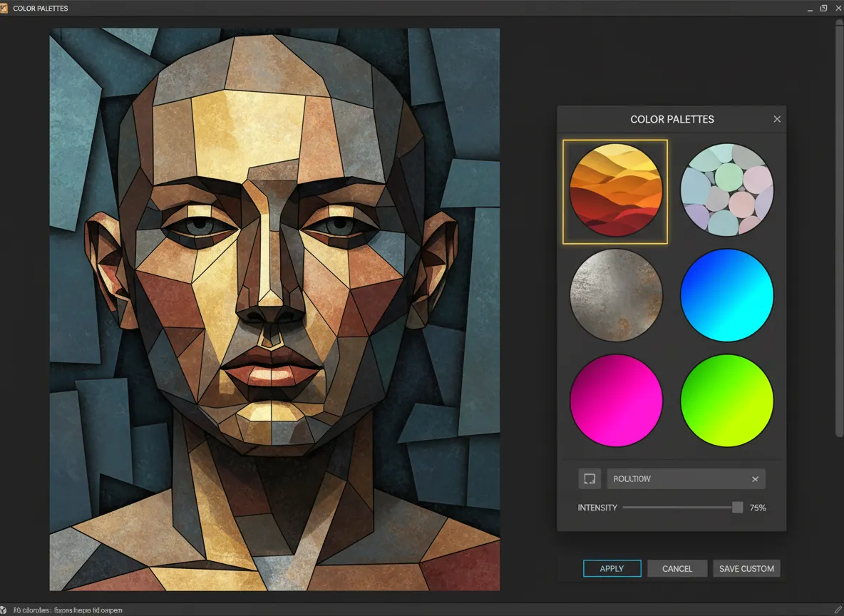Viewport: 844px width, 616px height.
Task: Click the monitor icon beside the palette name field
Action: click(590, 478)
